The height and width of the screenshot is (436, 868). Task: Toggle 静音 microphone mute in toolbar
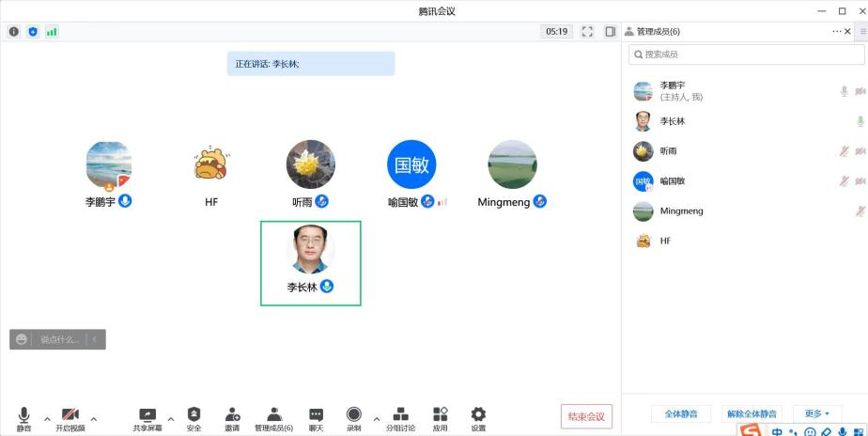point(23,414)
